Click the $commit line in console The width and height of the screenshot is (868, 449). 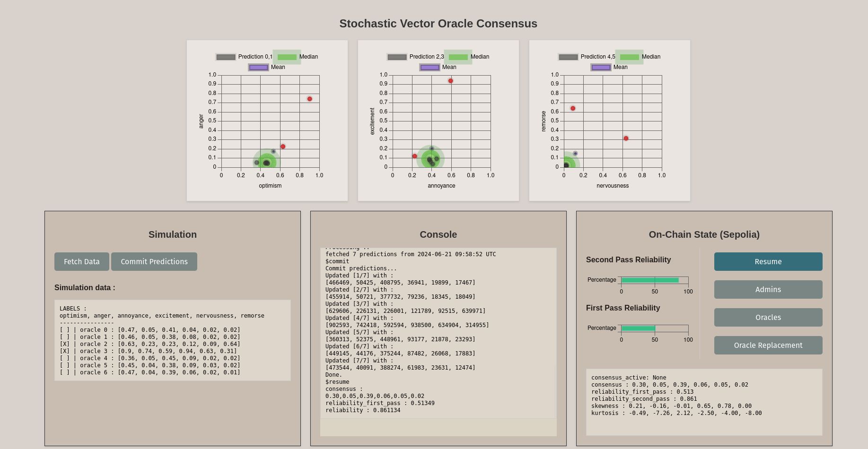point(337,261)
